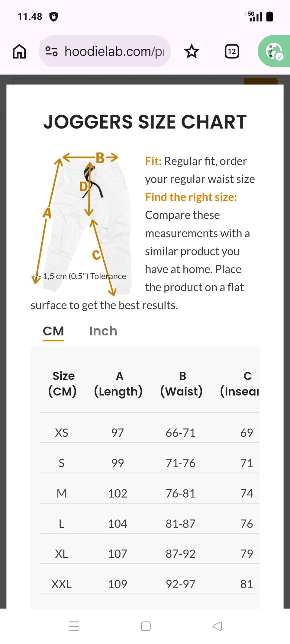Bookmark page with the star icon
Viewport: 290px width, 644px height.
pos(192,51)
